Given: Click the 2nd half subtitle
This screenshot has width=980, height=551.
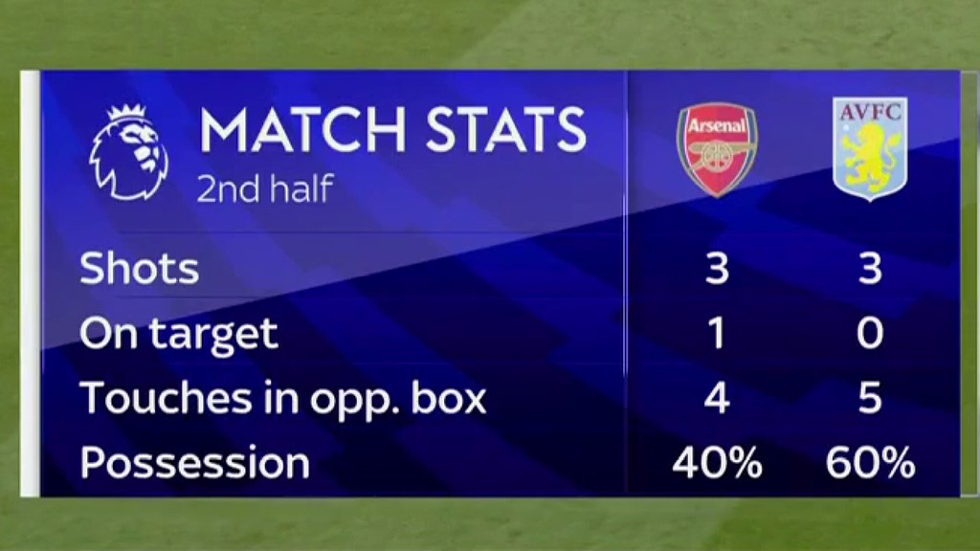Looking at the screenshot, I should click(265, 188).
